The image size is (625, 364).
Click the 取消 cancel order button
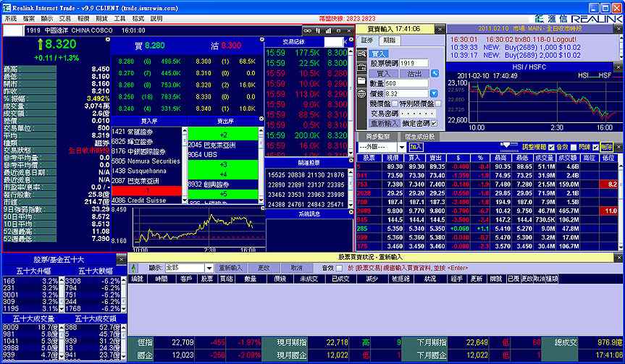click(296, 268)
